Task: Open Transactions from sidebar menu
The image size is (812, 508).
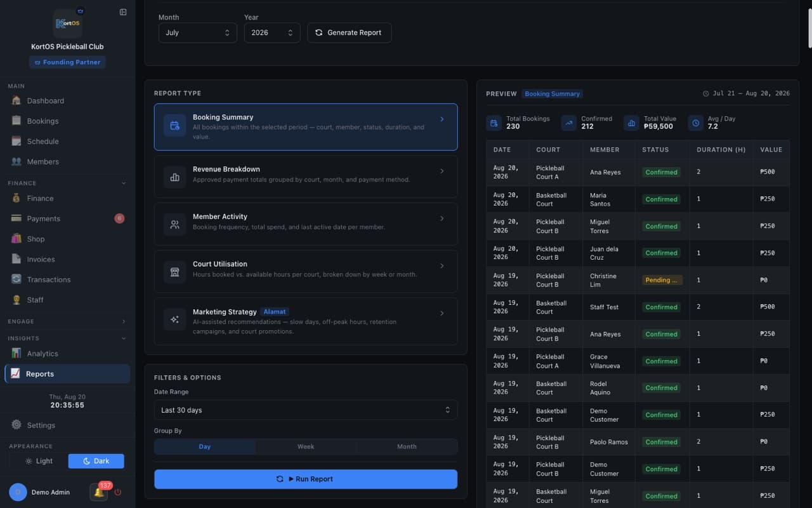Action: pyautogui.click(x=67, y=279)
